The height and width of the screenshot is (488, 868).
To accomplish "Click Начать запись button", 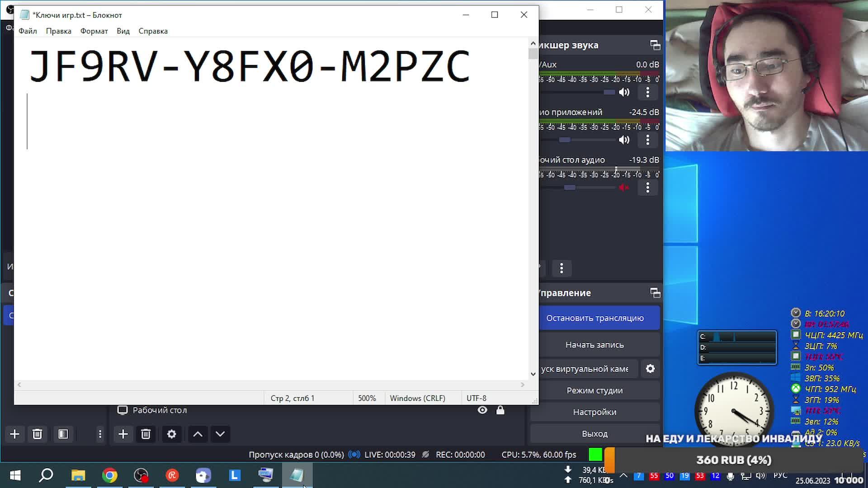I will tap(594, 345).
